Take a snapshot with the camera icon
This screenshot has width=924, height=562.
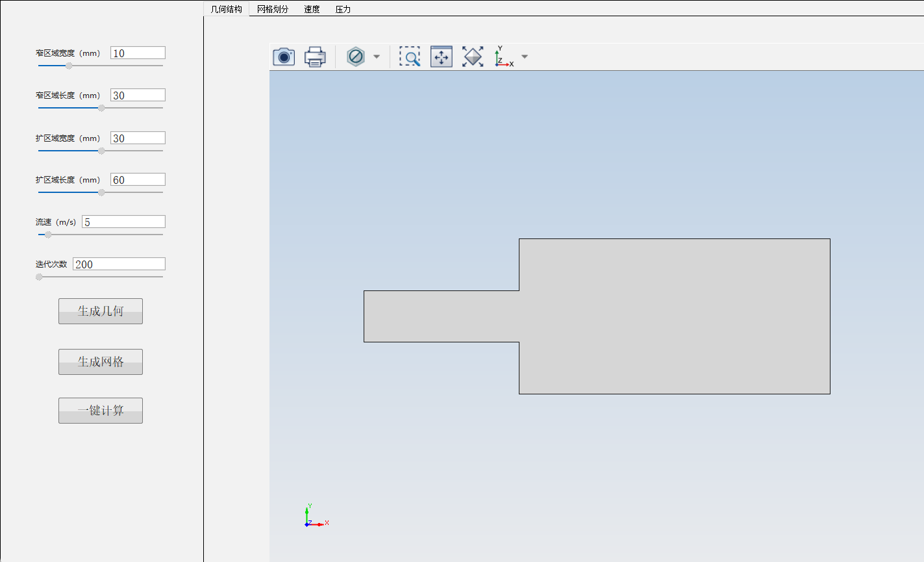point(284,57)
